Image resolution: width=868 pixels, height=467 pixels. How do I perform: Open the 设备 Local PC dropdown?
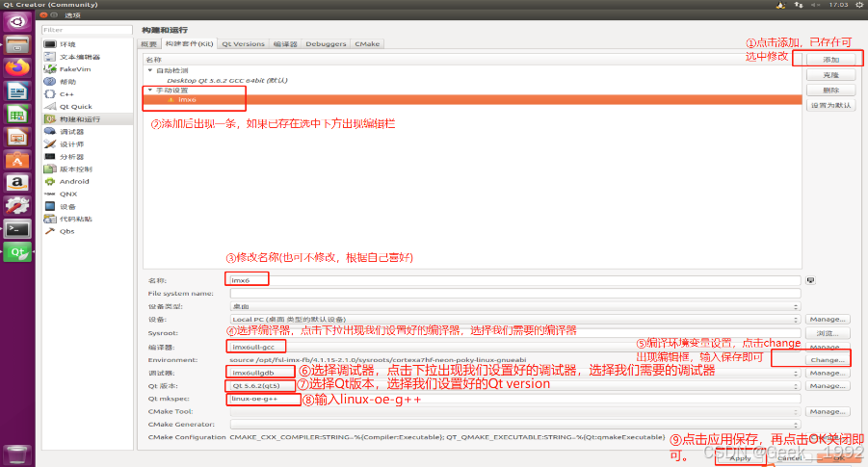514,320
